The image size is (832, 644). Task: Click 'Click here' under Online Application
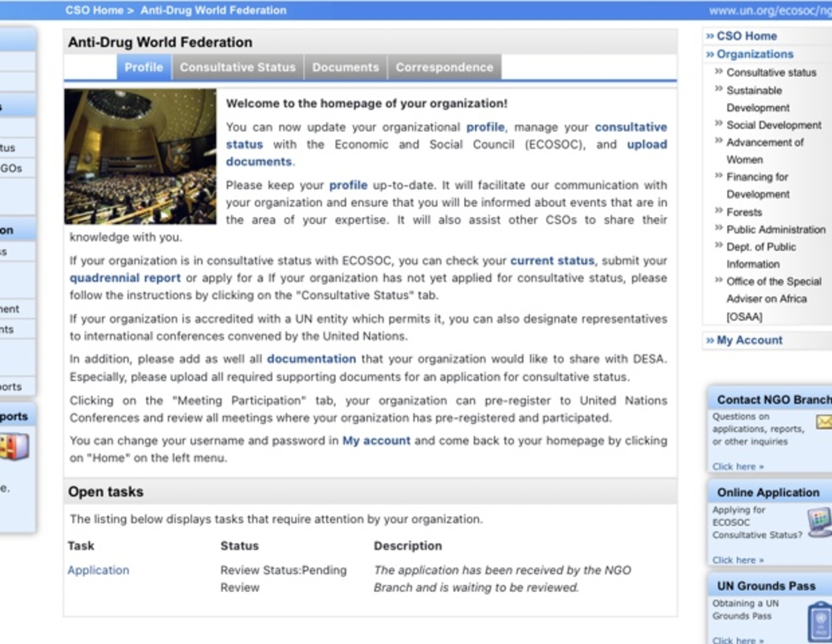pos(738,560)
